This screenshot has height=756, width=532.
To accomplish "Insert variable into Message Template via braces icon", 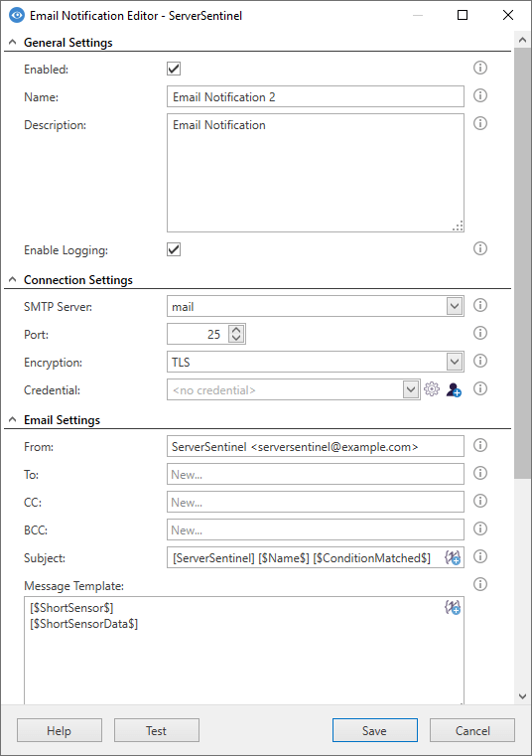I will pos(453,608).
